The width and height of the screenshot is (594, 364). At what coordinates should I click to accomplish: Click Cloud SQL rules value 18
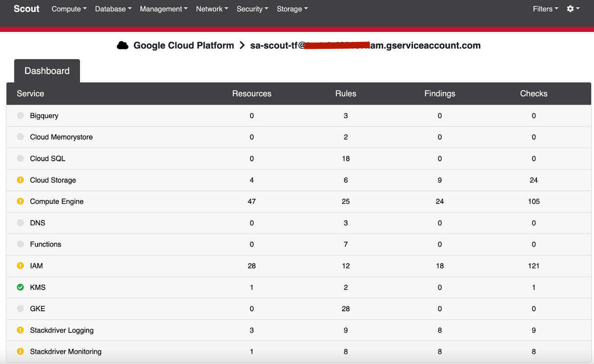[x=346, y=159]
